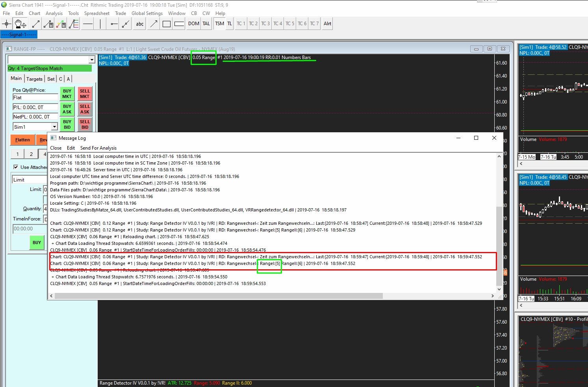Choose the rectangle highlight tool
Viewport: 588px width, 387px height.
[x=167, y=24]
